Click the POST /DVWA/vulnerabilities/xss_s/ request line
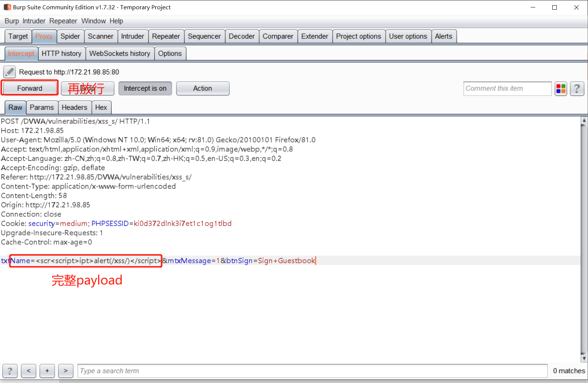The image size is (588, 383). [x=75, y=121]
